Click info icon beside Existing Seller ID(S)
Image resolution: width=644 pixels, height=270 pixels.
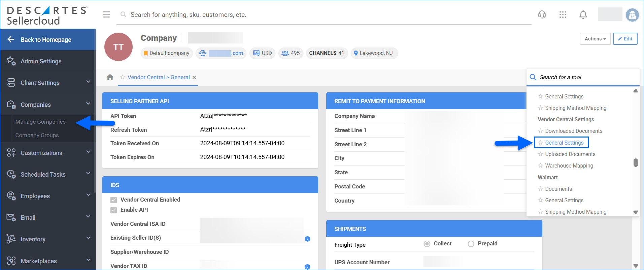tap(307, 239)
